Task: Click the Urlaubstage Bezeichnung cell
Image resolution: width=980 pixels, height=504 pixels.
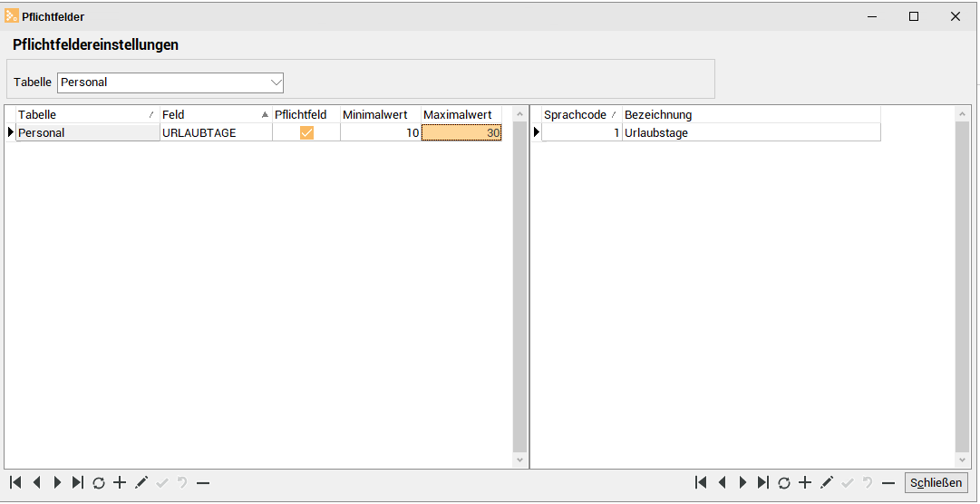Action: click(x=750, y=132)
